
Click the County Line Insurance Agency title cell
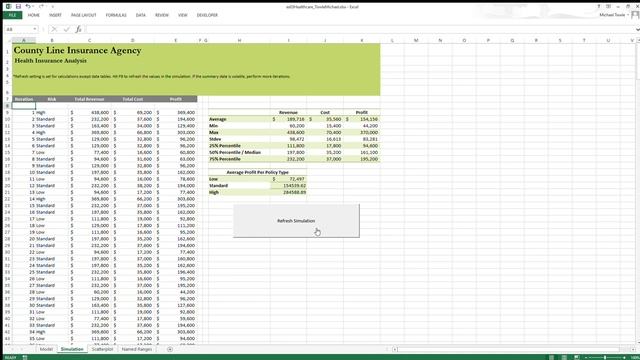[78, 50]
